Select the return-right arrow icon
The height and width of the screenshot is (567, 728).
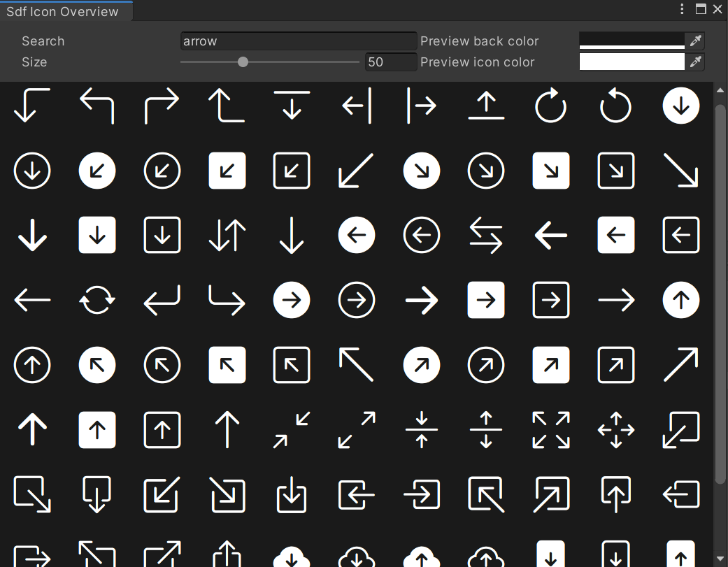(227, 300)
